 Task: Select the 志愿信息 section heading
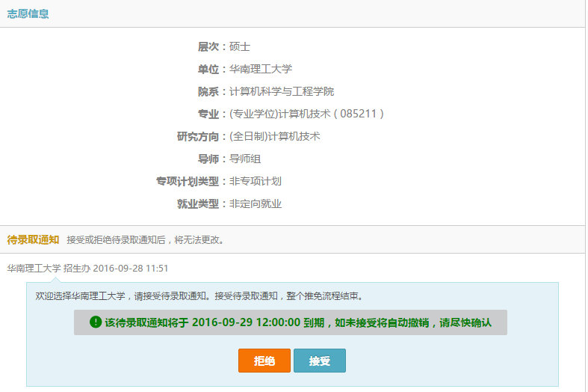coord(28,14)
